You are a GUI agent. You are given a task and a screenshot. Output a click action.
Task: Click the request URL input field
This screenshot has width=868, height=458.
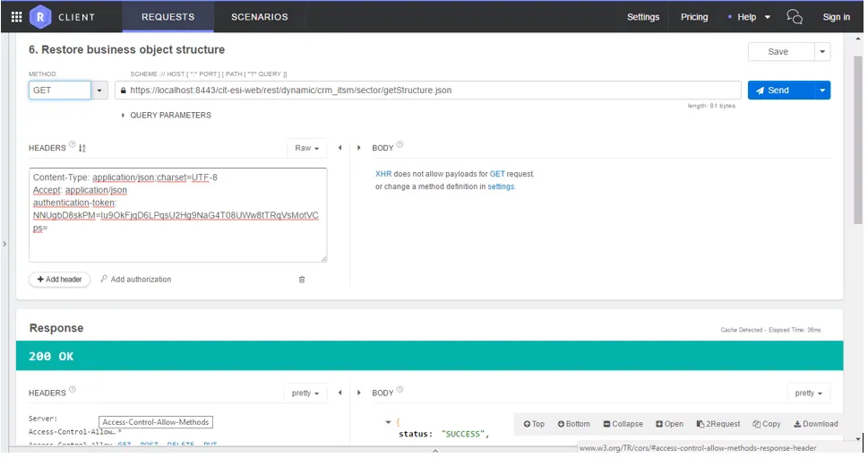point(430,91)
